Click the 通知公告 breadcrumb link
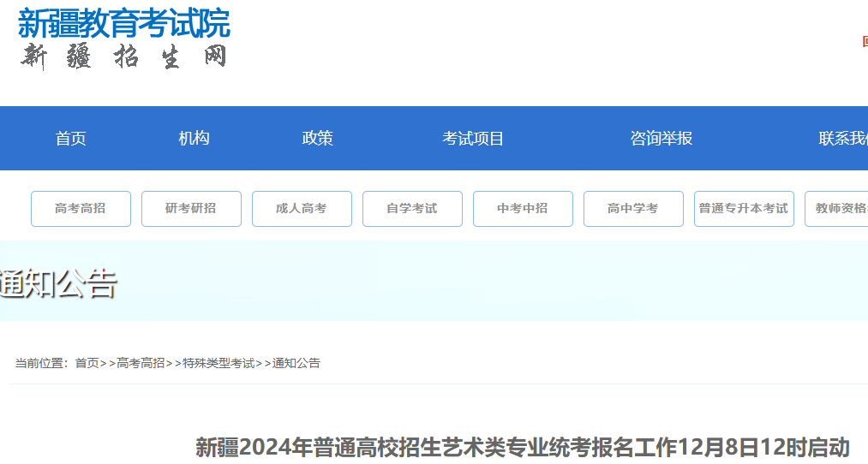Screen dimensions: 868x464 [296, 363]
